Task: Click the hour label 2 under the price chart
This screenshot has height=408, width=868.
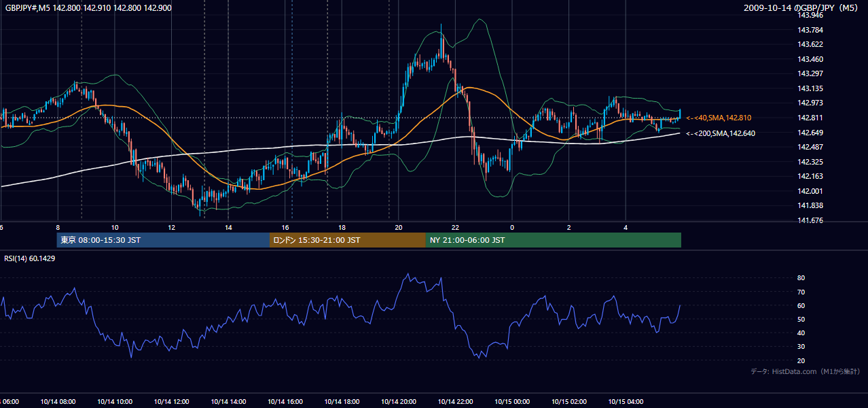Action: click(x=569, y=228)
